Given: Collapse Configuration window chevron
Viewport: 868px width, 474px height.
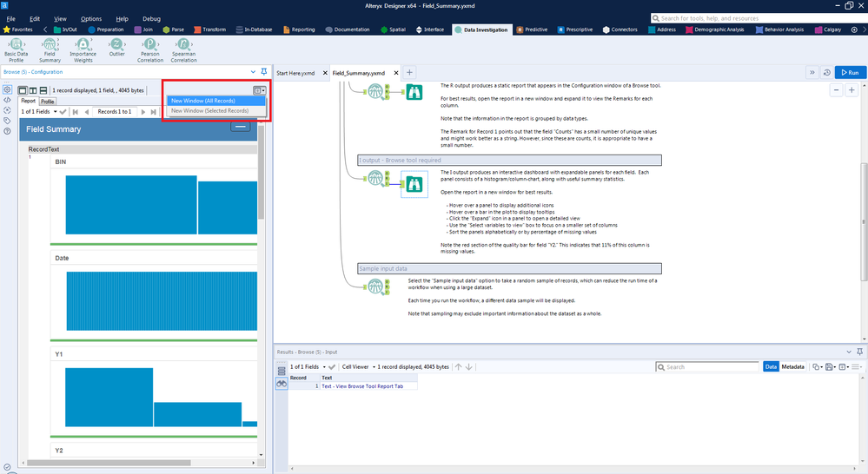Looking at the screenshot, I should [x=253, y=72].
